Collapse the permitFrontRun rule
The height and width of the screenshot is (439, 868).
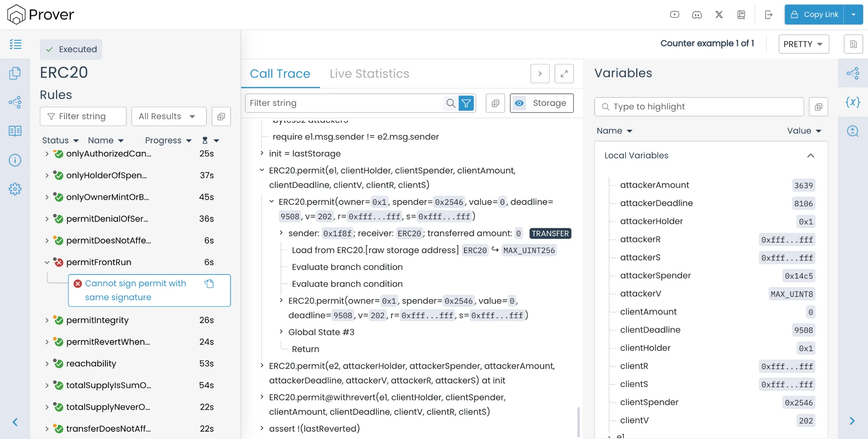click(47, 263)
